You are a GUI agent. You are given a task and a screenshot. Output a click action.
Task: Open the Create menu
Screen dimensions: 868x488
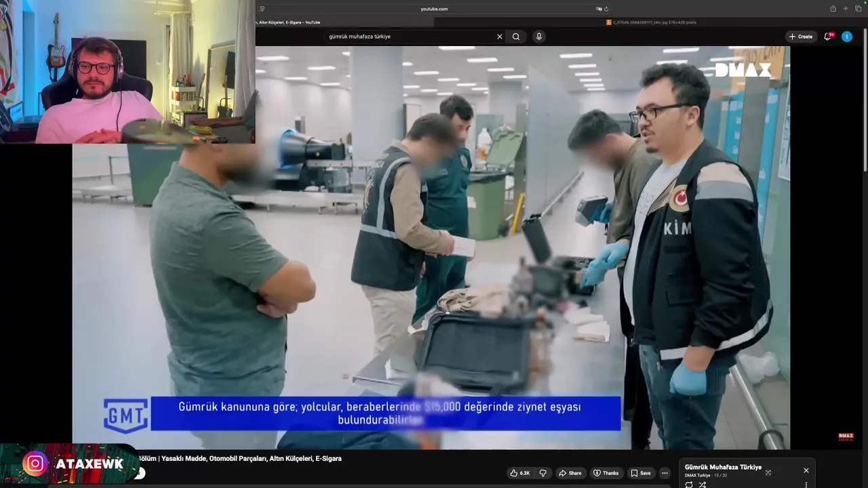tap(801, 37)
